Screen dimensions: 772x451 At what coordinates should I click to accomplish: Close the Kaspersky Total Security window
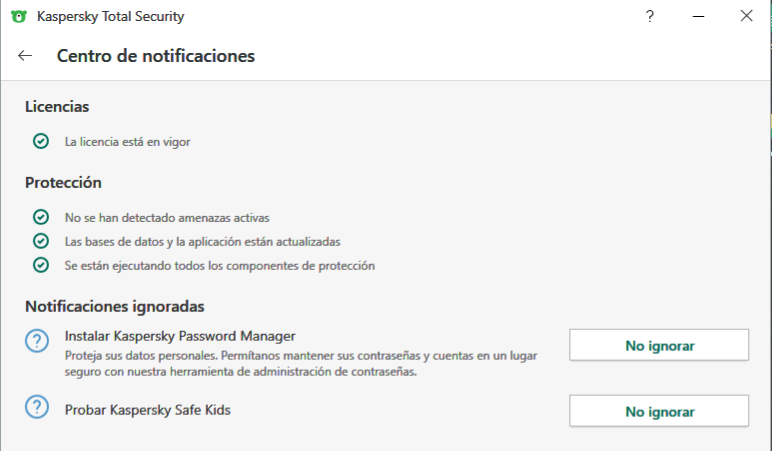pos(746,16)
